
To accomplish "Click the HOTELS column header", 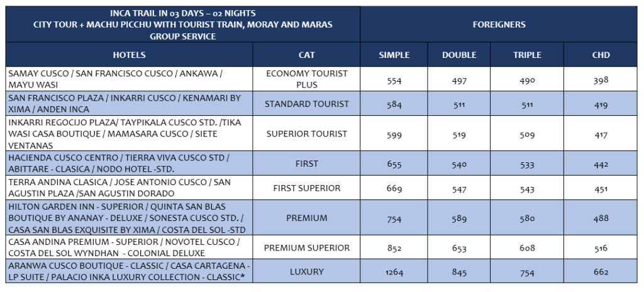I will tap(130, 55).
